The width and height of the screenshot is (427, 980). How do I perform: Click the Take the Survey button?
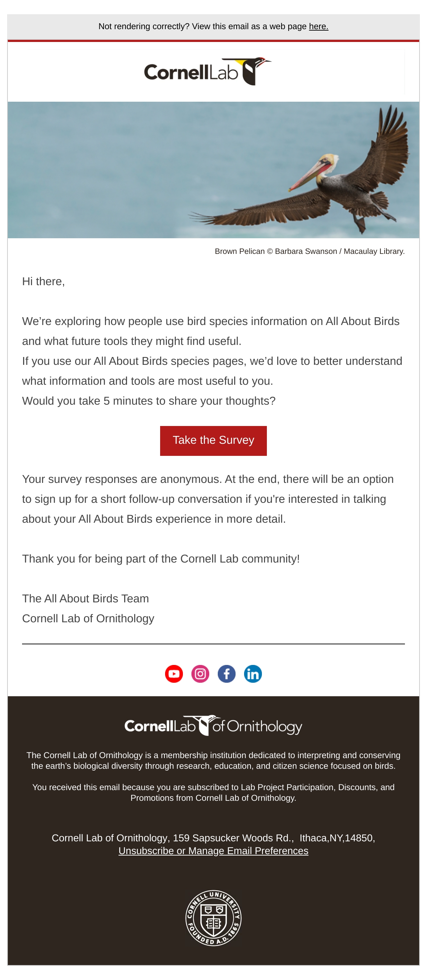[213, 441]
